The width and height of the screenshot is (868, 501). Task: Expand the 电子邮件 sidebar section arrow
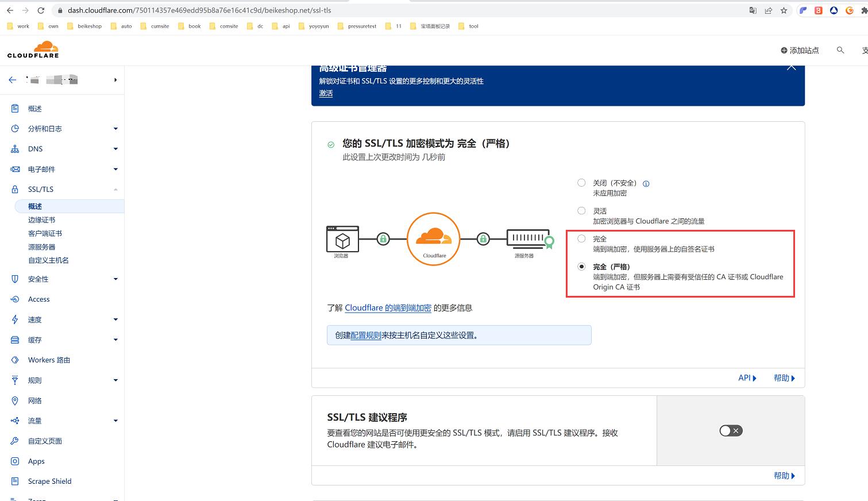point(115,169)
